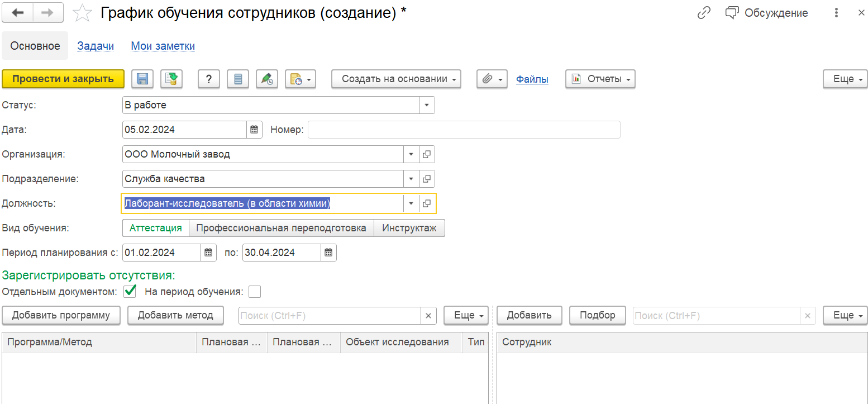
Task: Clear employee search with X icon
Action: click(x=808, y=316)
